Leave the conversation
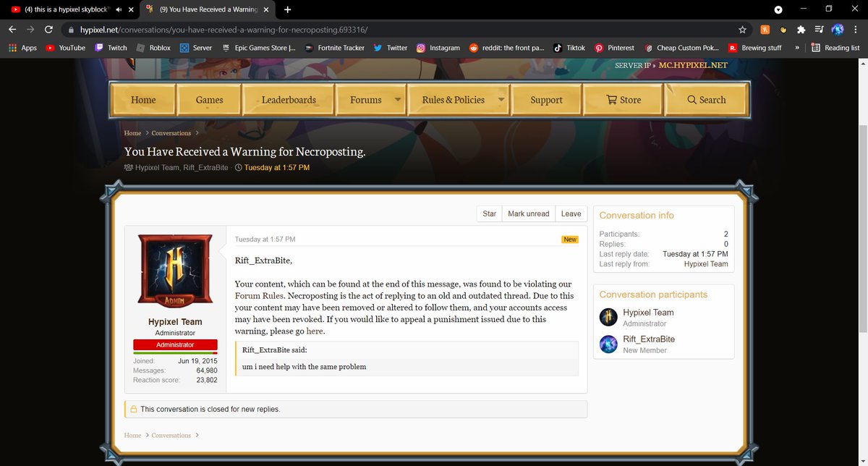This screenshot has height=466, width=868. 571,213
